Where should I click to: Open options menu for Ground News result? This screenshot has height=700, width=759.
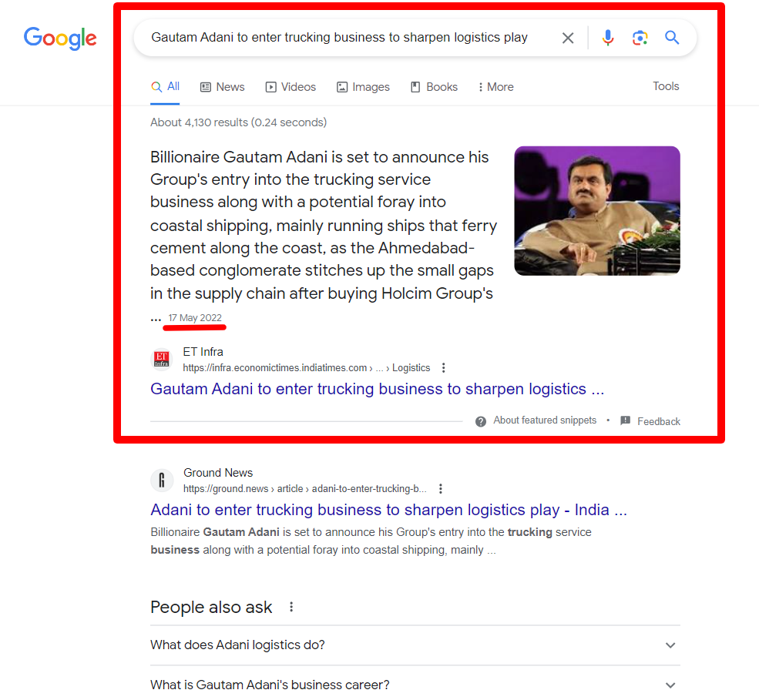click(x=441, y=489)
